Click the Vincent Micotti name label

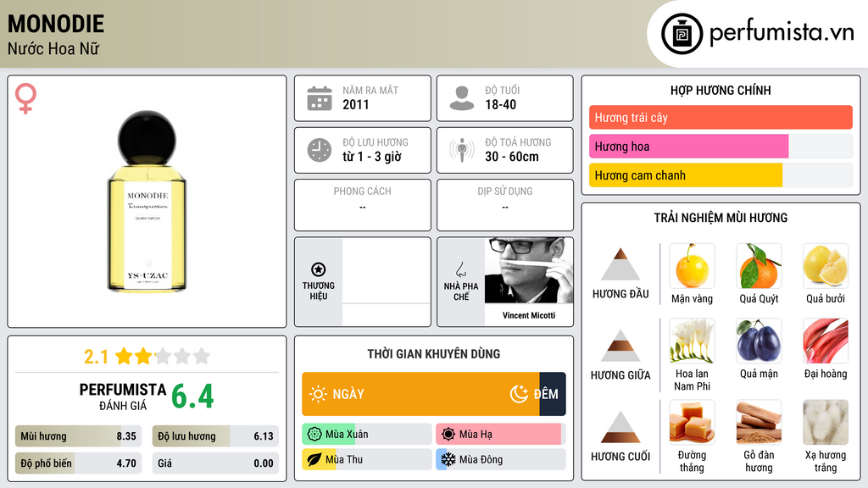[x=529, y=315]
